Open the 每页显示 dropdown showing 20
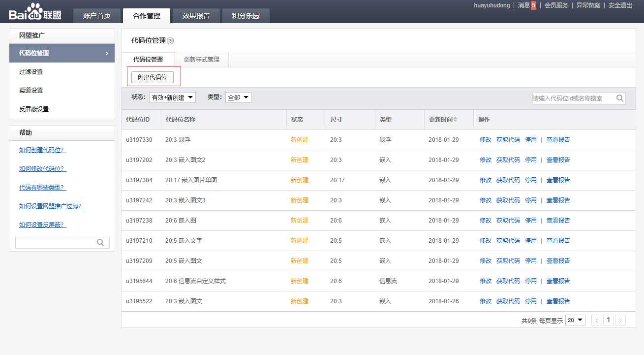This screenshot has width=644, height=355. click(575, 320)
